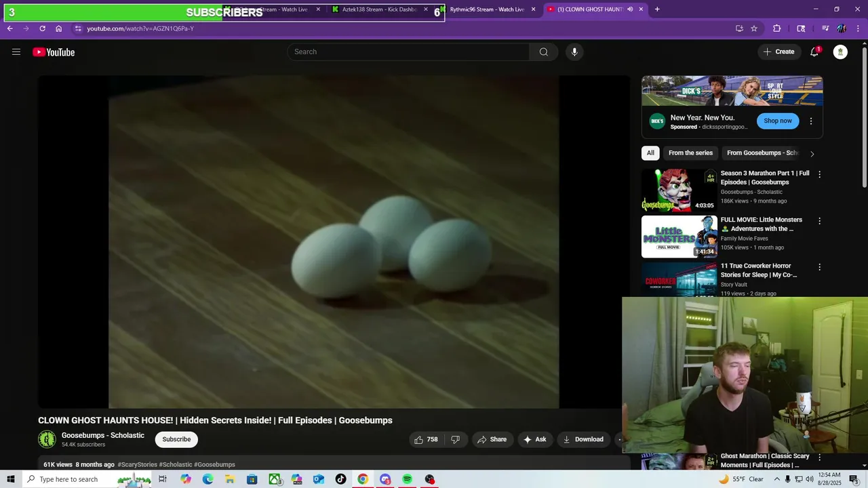Screen dimensions: 868x488
Task: Download the video
Action: tap(583, 439)
